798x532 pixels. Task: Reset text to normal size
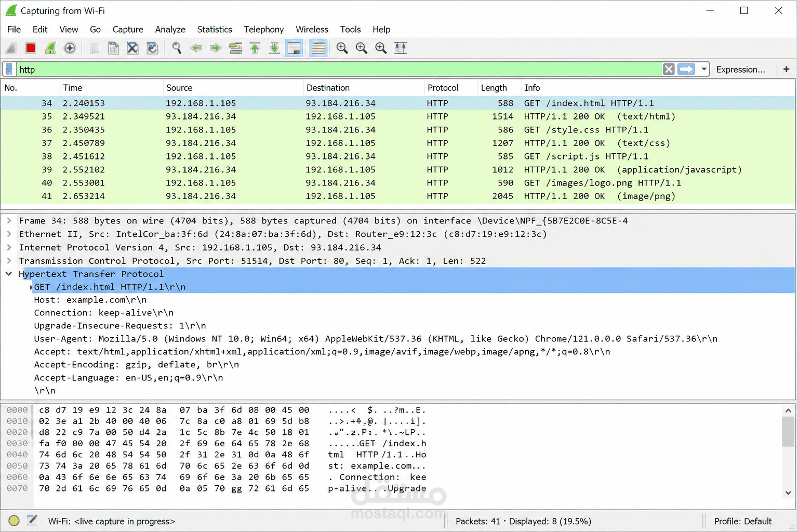(x=381, y=48)
